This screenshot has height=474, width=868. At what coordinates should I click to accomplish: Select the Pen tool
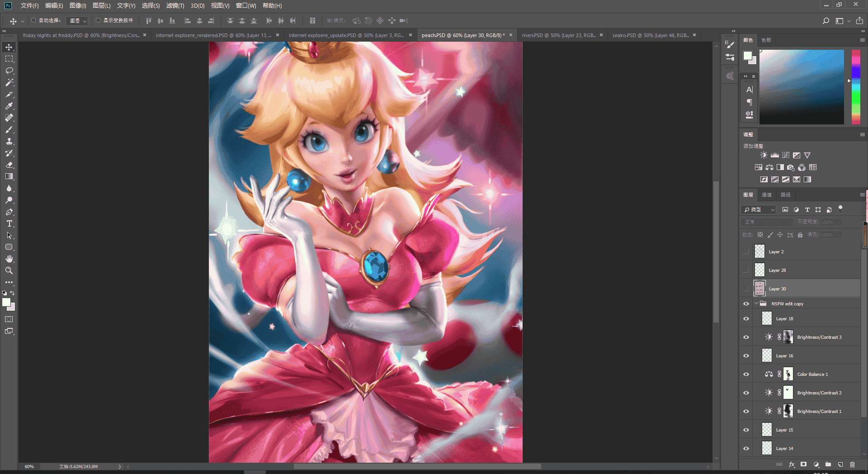(9, 212)
